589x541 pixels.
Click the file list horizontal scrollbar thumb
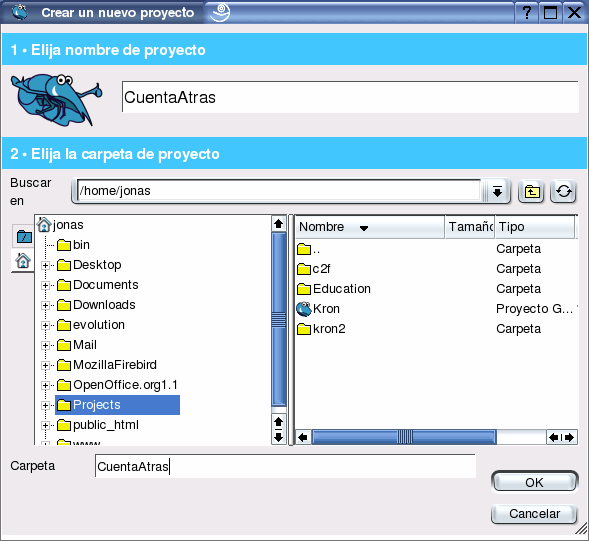404,437
